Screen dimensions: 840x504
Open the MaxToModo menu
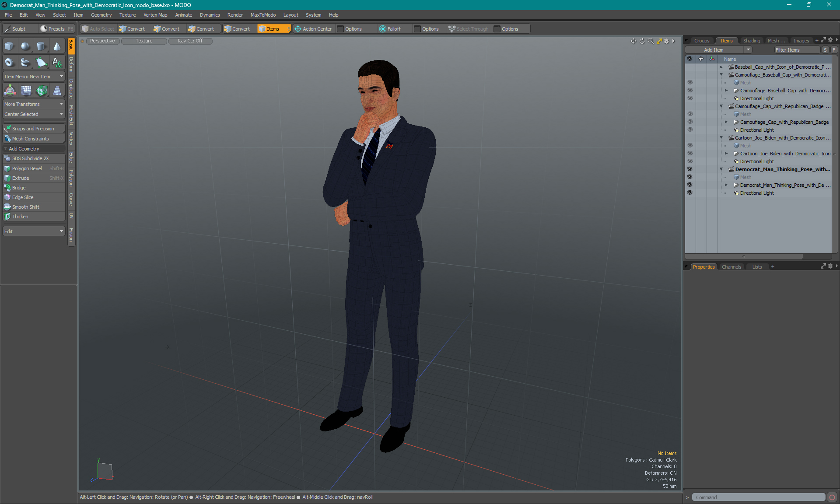click(263, 15)
